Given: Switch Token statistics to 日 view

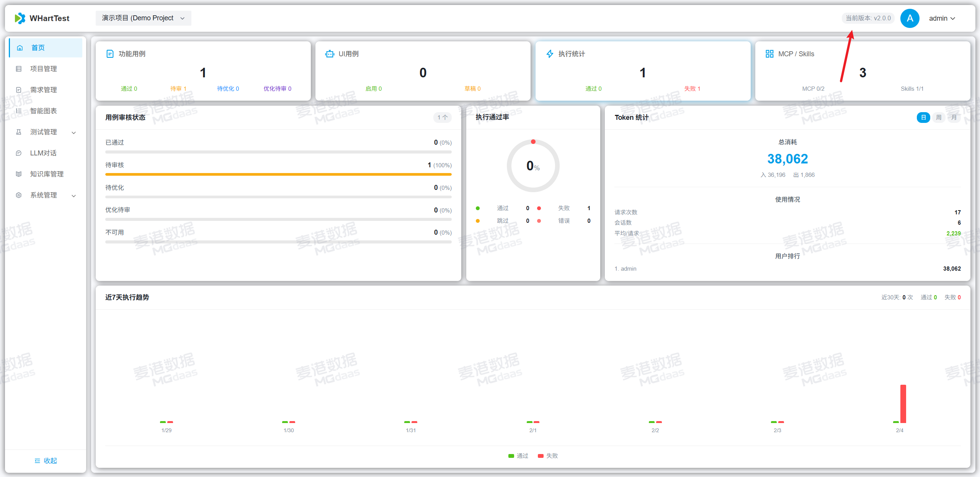Looking at the screenshot, I should coord(923,118).
